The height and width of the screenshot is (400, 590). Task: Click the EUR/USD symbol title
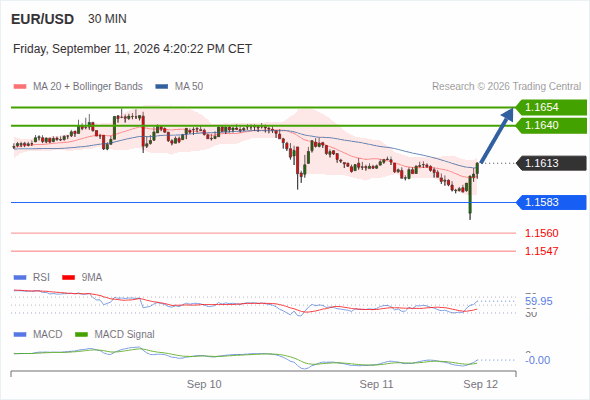[43, 19]
